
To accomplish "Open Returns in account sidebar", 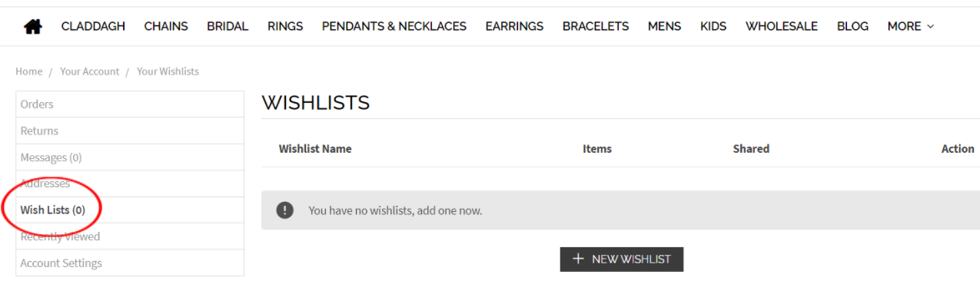I will [130, 130].
